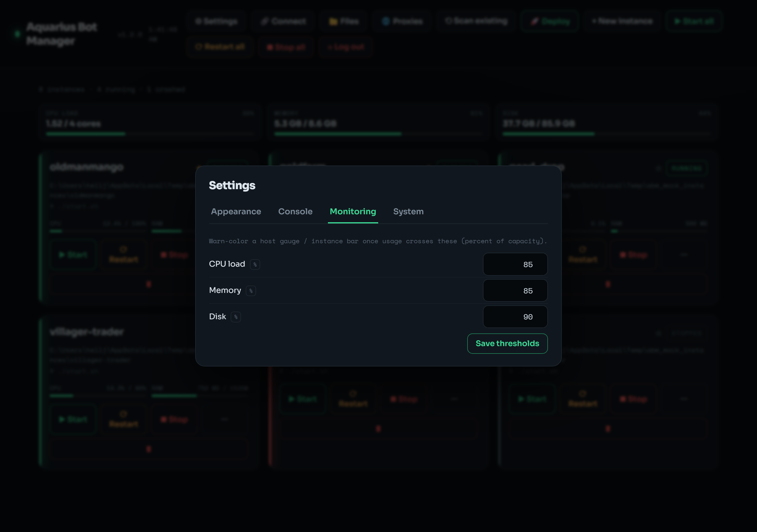This screenshot has height=532, width=757.
Task: Go to the System tab
Action: coord(408,211)
